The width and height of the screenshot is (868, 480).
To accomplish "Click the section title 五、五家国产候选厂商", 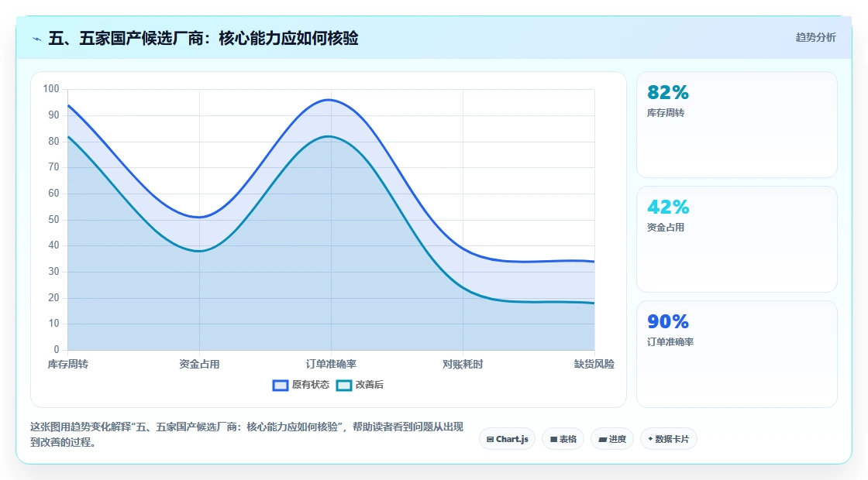I will pyautogui.click(x=203, y=38).
